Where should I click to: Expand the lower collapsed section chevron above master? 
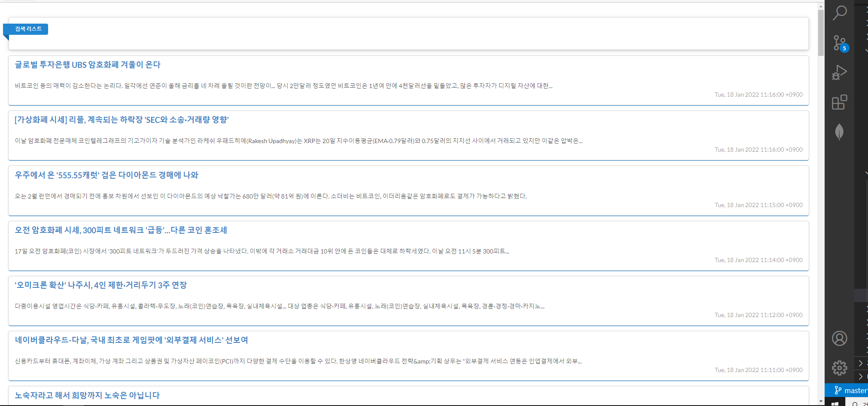[860, 376]
